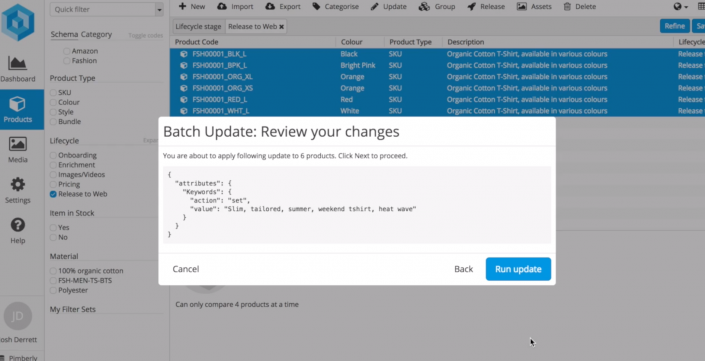Tick the Bundle product type checkbox
The image size is (705, 361).
(x=53, y=122)
